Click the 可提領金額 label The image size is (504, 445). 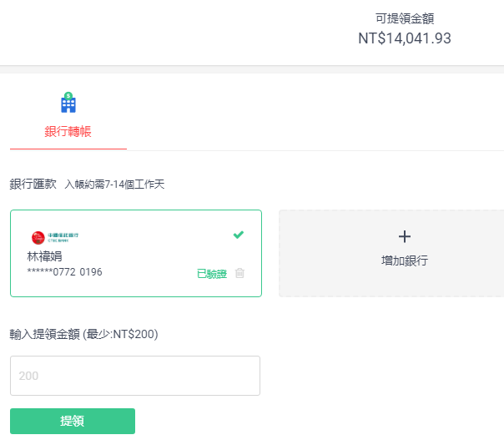coord(405,18)
